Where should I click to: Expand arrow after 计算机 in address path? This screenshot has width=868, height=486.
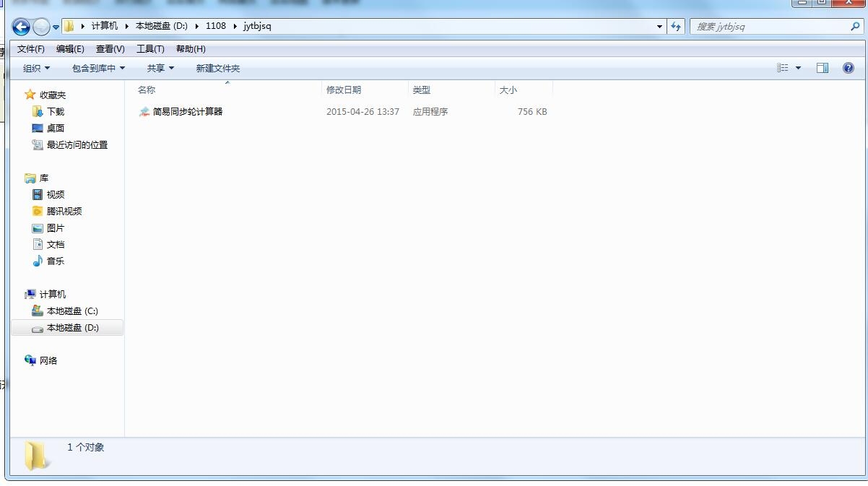tap(126, 26)
